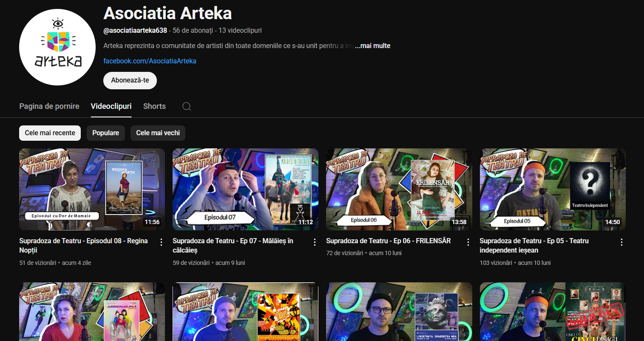The height and width of the screenshot is (341, 644).
Task: Select the 'Cele mai recente' sort chip
Action: (x=50, y=133)
